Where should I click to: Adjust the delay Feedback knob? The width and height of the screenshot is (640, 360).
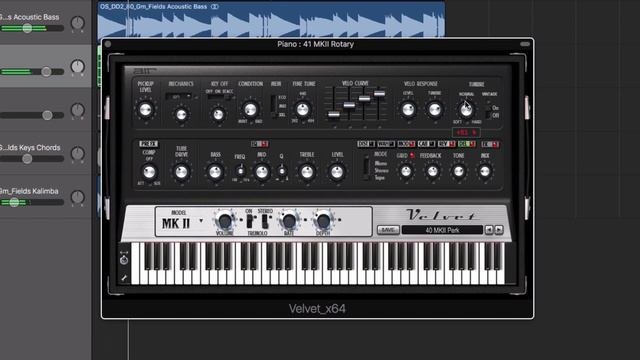click(x=432, y=171)
